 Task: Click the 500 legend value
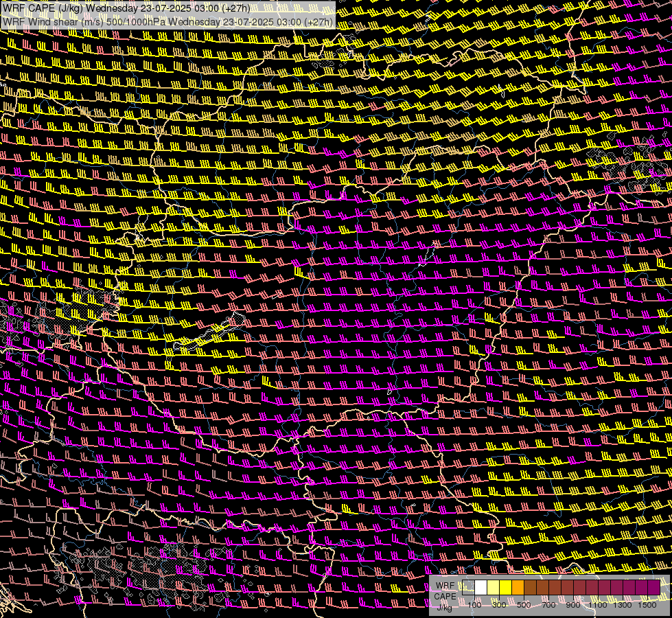[x=524, y=605]
